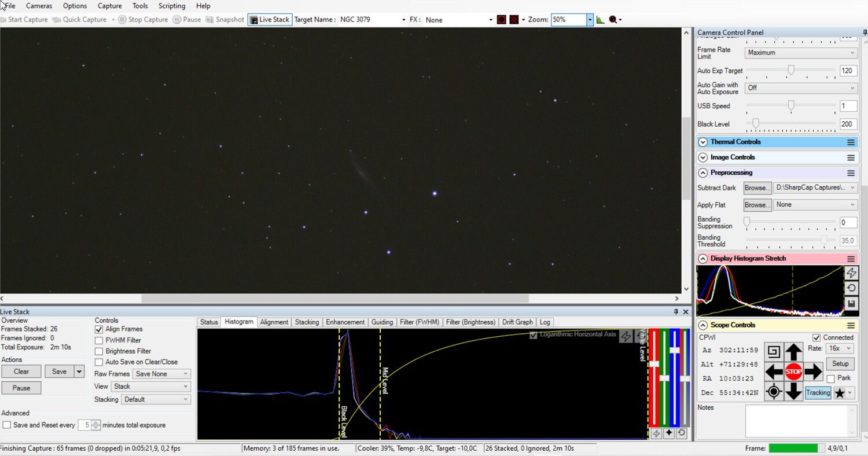The height and width of the screenshot is (456, 868).
Task: Collapse the Preprocessing panel
Action: [x=703, y=172]
